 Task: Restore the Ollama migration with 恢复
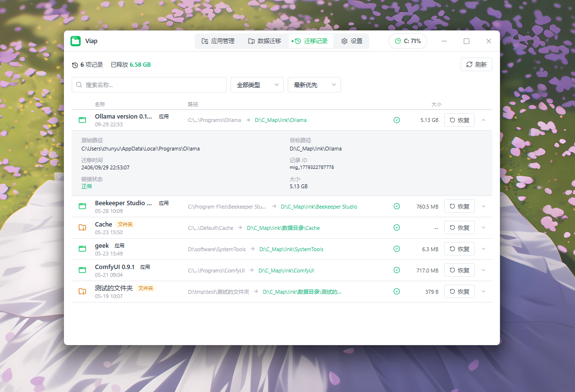[459, 120]
